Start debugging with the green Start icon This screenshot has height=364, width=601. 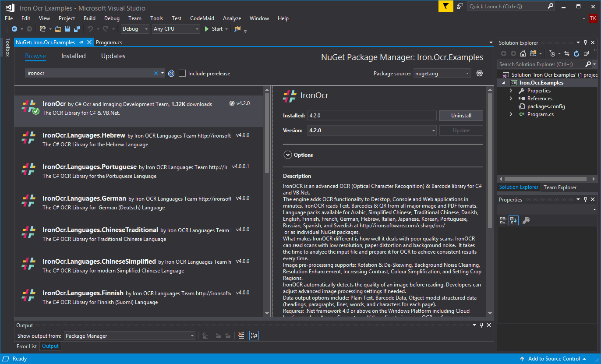click(x=206, y=28)
